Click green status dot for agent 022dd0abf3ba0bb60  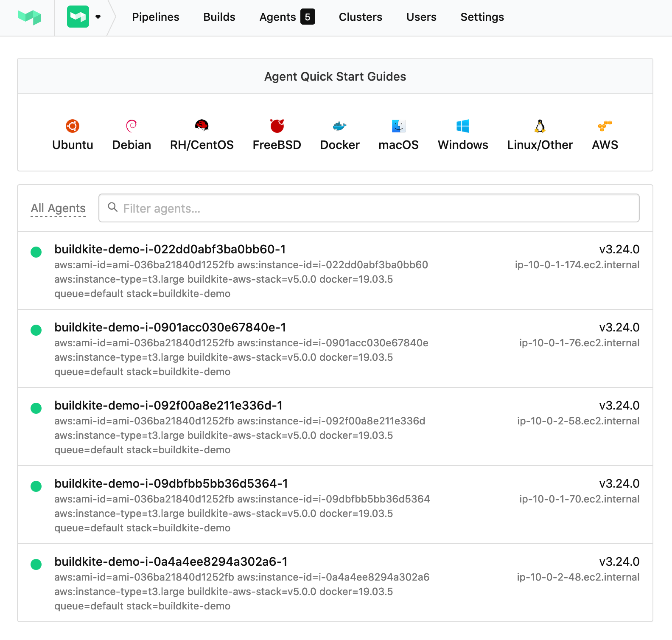click(36, 252)
